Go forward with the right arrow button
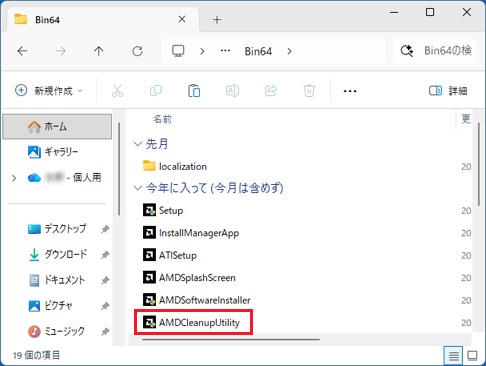The height and width of the screenshot is (366, 486). [61, 51]
